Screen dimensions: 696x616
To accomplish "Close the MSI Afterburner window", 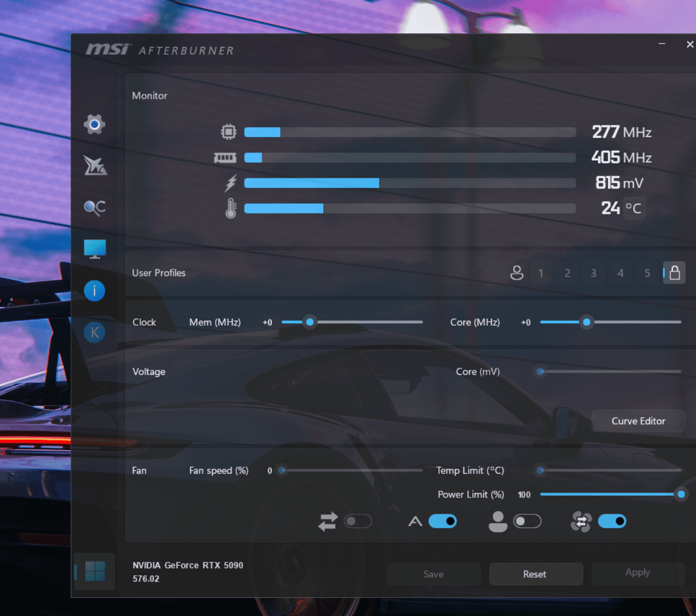I will point(689,44).
